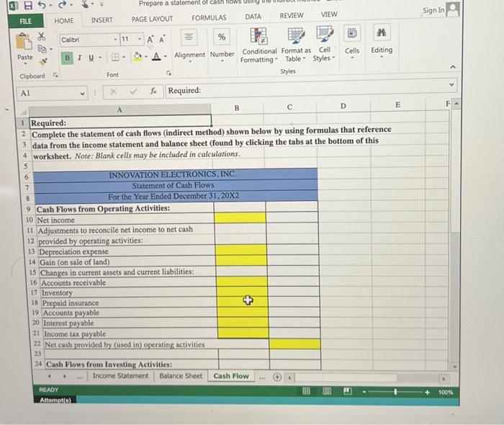Toggle Underline formatting
504x425 pixels.
91,58
